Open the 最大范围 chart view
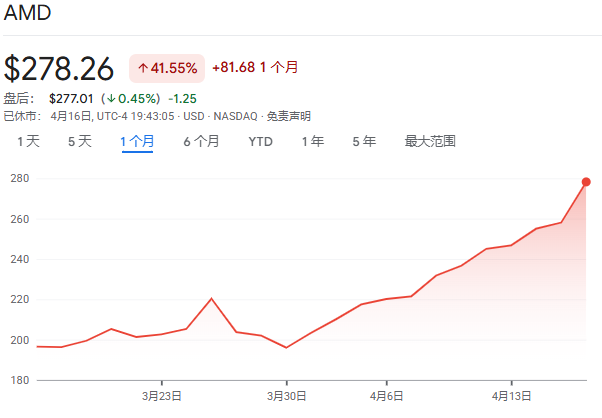The image size is (602, 418). tap(430, 141)
